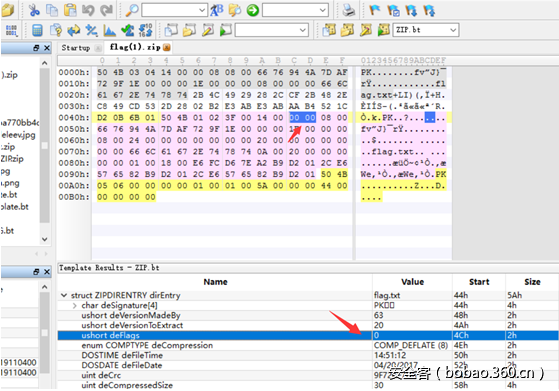Open the Histogram chart icon
The image size is (559, 391).
click(109, 30)
